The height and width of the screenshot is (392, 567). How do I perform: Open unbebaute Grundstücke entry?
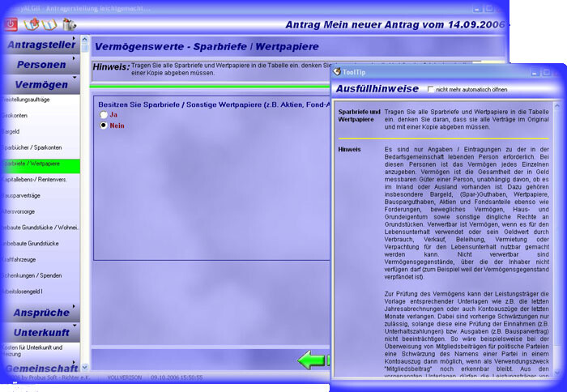(31, 243)
